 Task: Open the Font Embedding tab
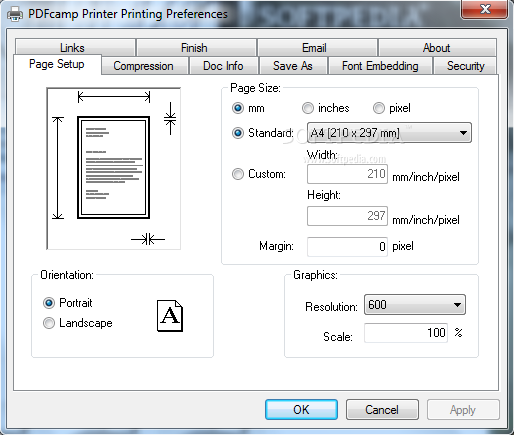[x=380, y=66]
